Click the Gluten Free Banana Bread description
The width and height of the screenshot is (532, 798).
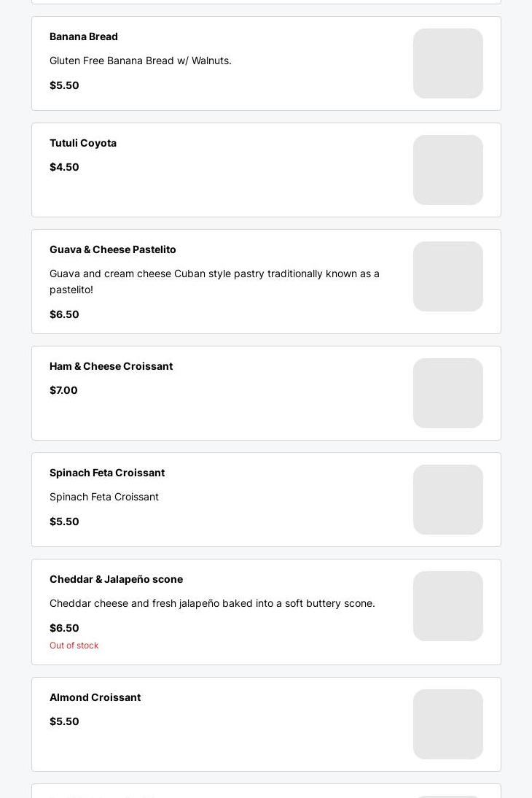(141, 61)
